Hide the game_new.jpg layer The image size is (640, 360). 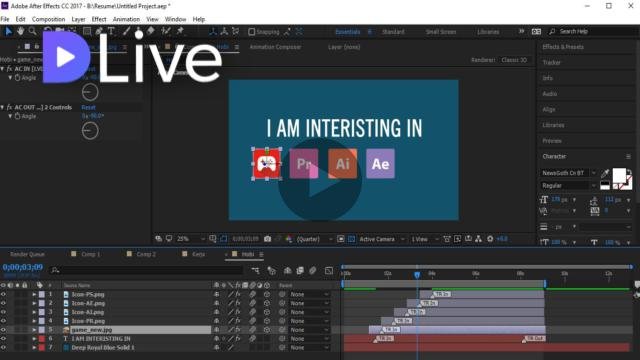(x=3, y=330)
